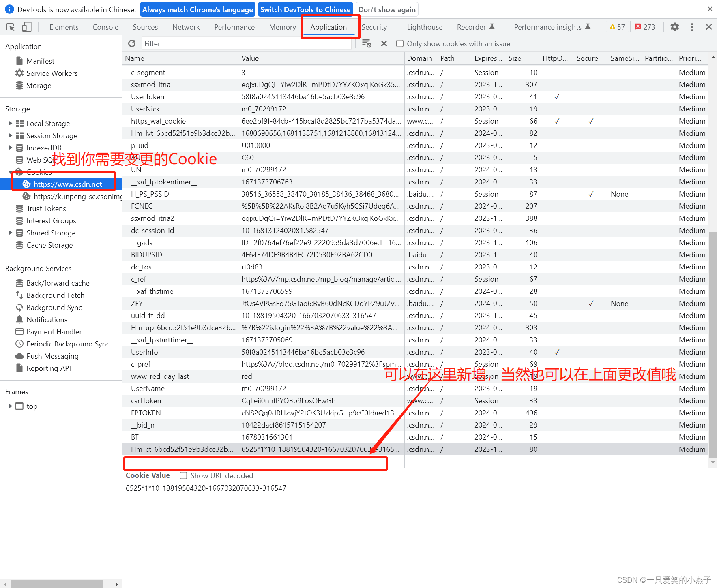Switch to the Sources tab

145,27
